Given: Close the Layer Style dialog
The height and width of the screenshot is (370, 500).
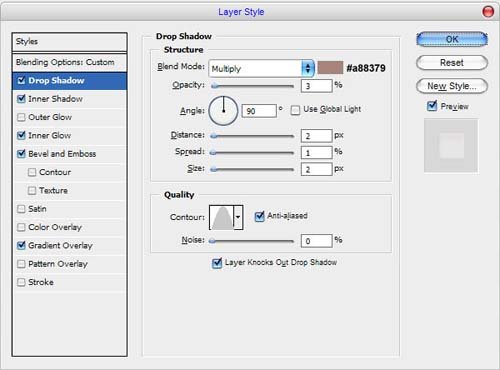Looking at the screenshot, I should pyautogui.click(x=488, y=12).
